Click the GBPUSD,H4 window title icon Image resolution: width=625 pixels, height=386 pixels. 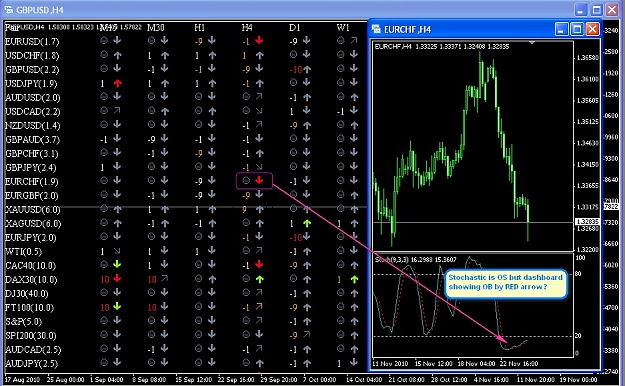coord(8,9)
